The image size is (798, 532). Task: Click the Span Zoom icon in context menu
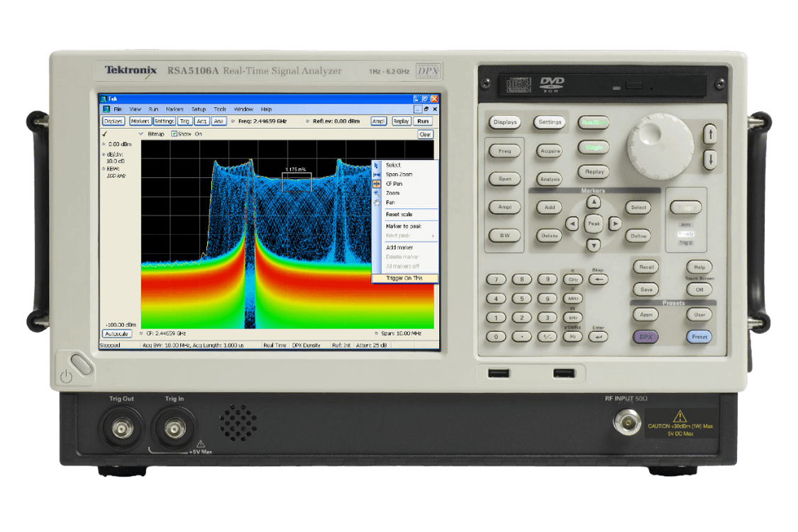pyautogui.click(x=377, y=174)
